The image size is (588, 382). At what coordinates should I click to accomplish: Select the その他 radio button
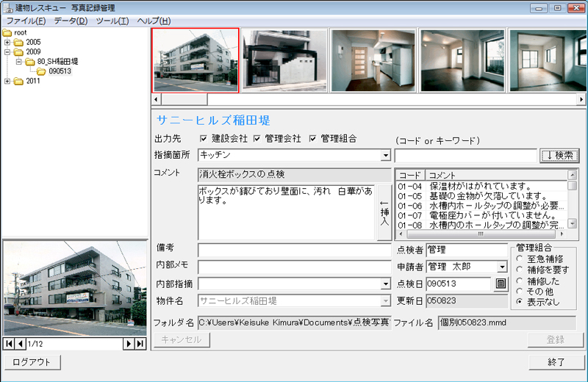coord(519,292)
